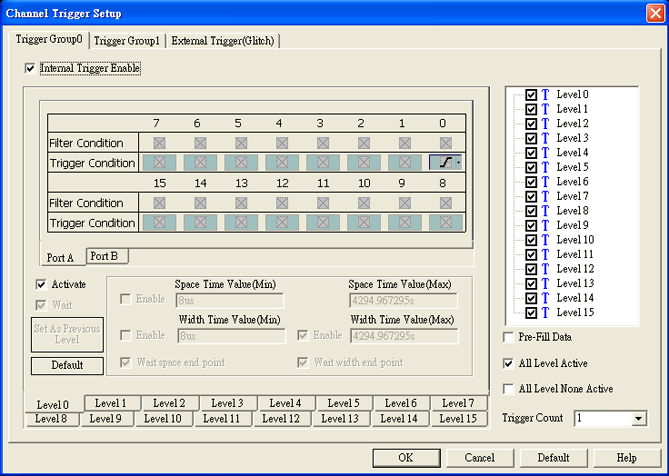Click channel 14 trigger condition cell
The width and height of the screenshot is (669, 476).
(x=200, y=223)
